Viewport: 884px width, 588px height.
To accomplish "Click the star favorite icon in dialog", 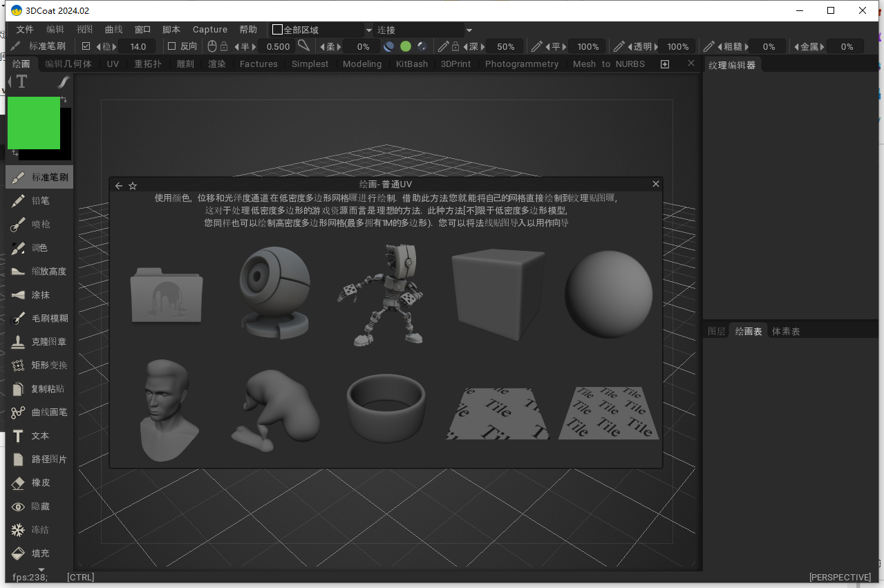I will tap(133, 185).
